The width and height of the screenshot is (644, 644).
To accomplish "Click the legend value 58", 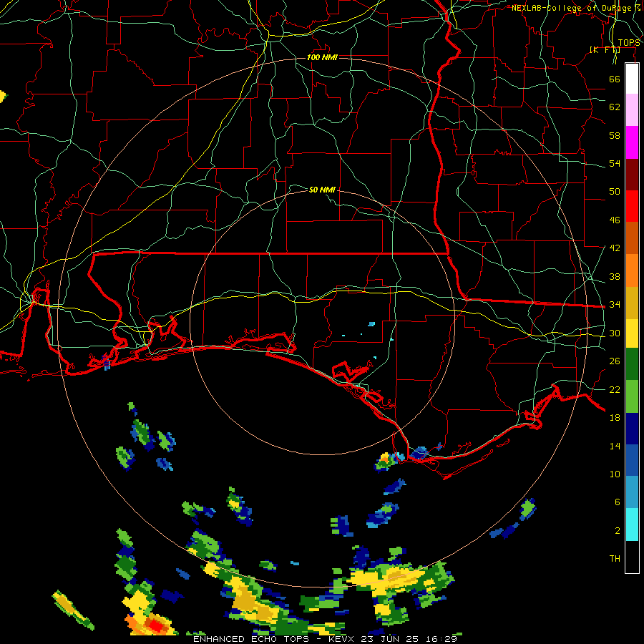I will [615, 135].
